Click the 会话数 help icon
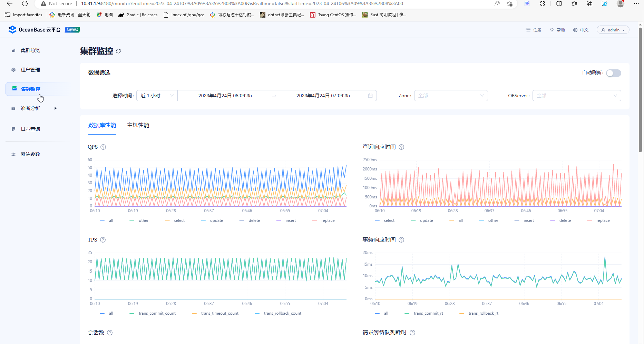 point(110,333)
